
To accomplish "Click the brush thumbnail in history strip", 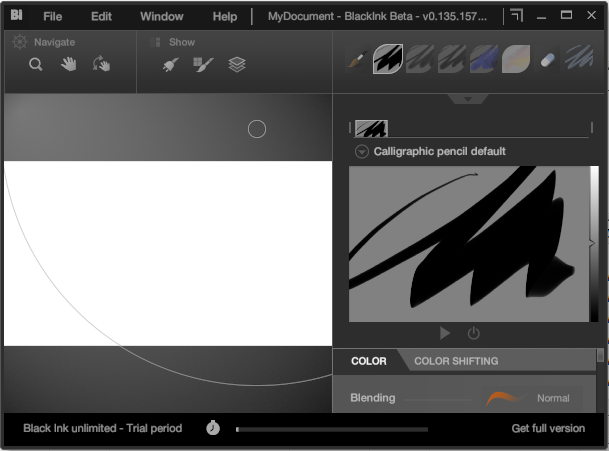I will click(371, 129).
